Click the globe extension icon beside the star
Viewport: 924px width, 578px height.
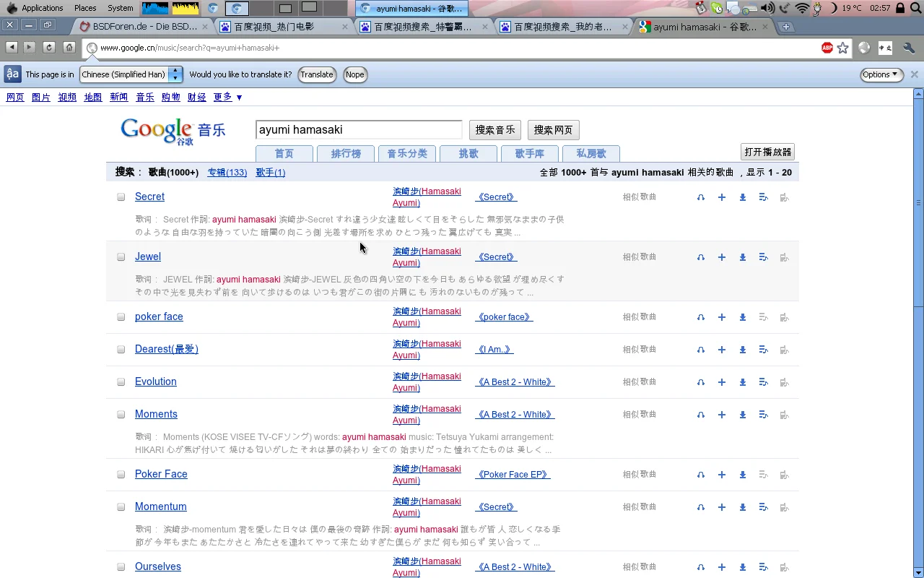(864, 48)
